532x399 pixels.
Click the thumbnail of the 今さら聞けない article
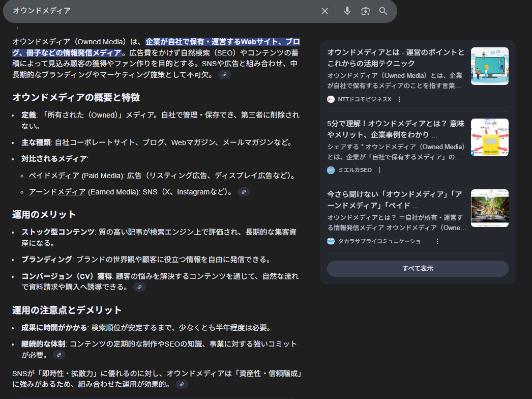(489, 208)
